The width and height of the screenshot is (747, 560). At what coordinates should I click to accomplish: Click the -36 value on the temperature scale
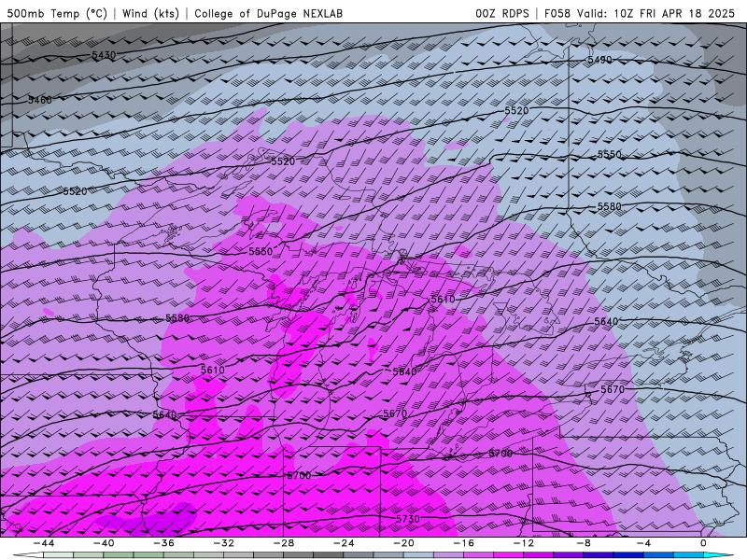(164, 543)
